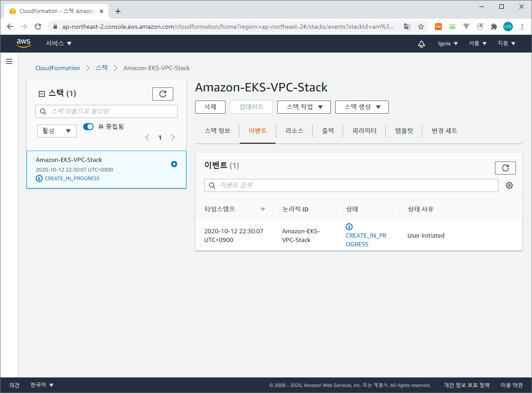532x393 pixels.
Task: Click the mouse extension icon
Action: tap(480, 27)
